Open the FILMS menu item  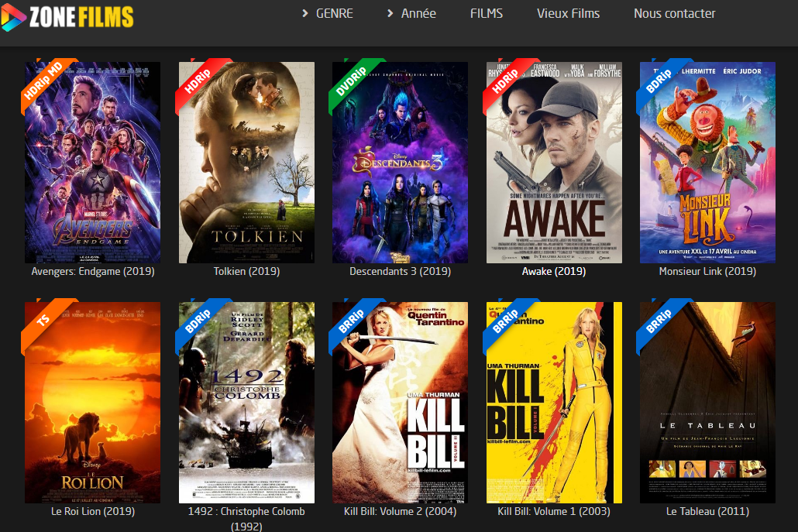(487, 14)
